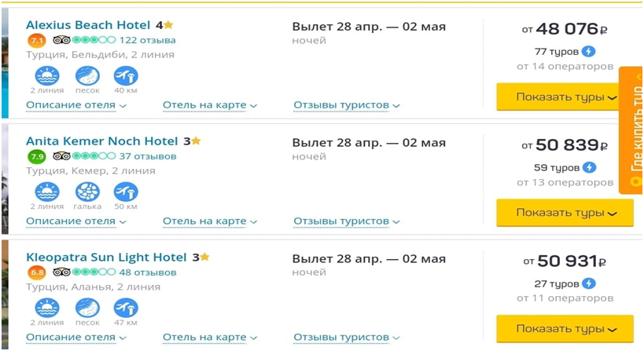Image resolution: width=644 pixels, height=351 pixels.
Task: Click the lightning icon next to 27 туров
Action: point(588,283)
